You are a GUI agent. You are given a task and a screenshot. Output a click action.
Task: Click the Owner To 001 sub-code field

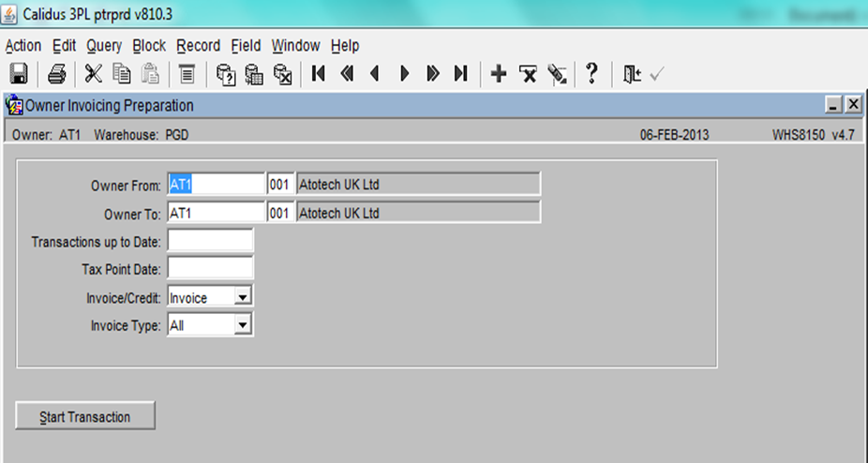[x=280, y=213]
